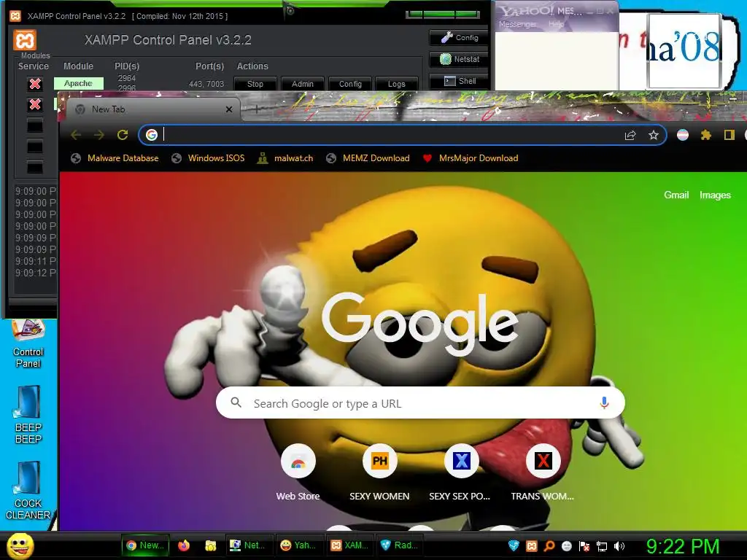Toggle the Chrome side panel icon
Viewport: 747px width, 560px height.
point(729,135)
